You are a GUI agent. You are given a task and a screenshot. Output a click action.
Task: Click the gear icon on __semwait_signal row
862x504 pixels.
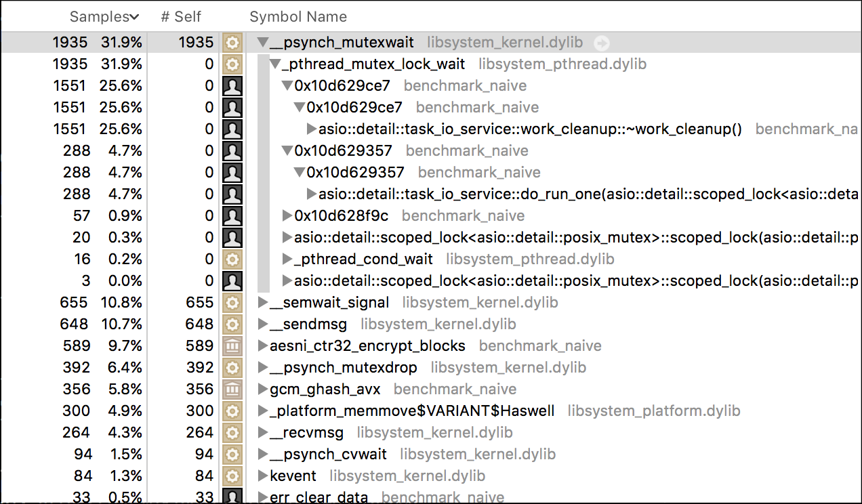coord(232,303)
